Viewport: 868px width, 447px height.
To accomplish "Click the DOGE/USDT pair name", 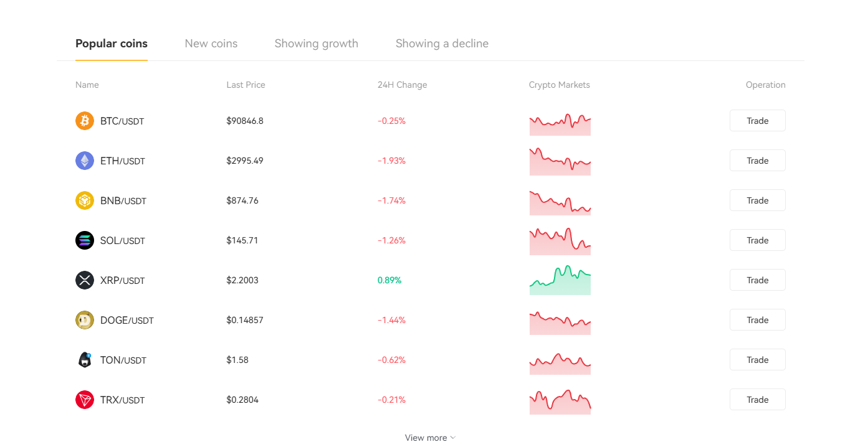I will 126,321.
